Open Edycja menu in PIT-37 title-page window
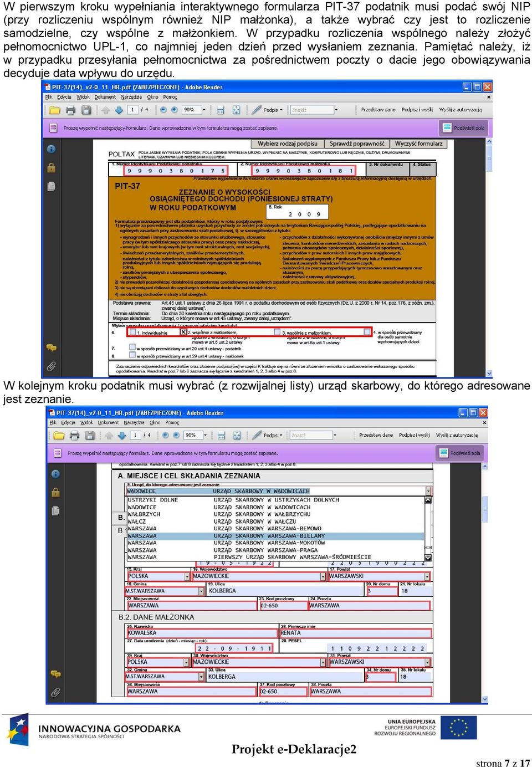Screen dimensions: 532x767 coord(64,97)
